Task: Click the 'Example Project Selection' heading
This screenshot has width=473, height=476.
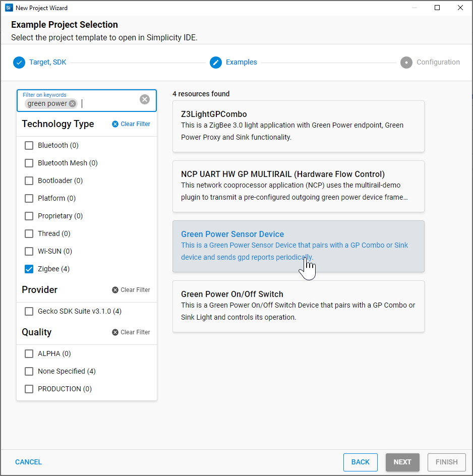Action: click(x=65, y=25)
